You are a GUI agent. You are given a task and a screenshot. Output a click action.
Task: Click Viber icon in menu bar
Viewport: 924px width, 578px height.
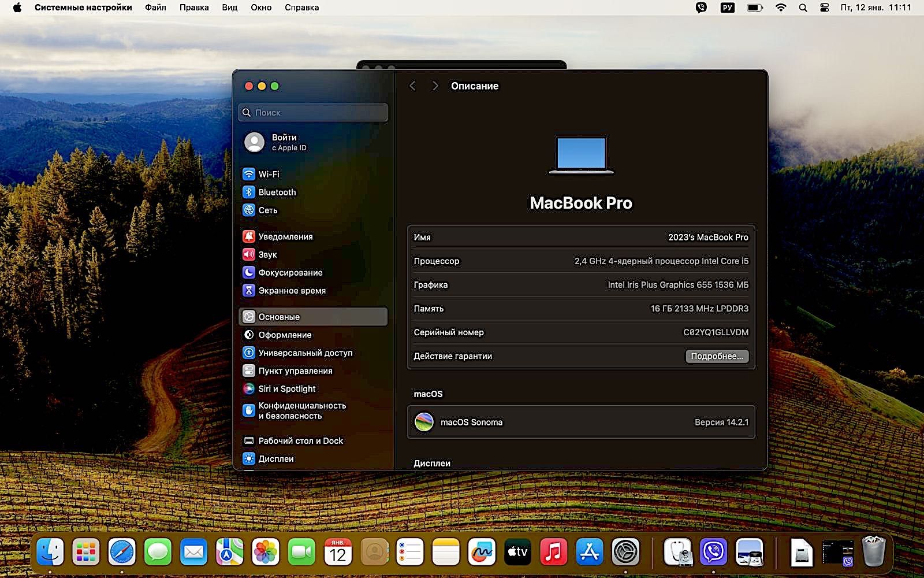coord(701,8)
